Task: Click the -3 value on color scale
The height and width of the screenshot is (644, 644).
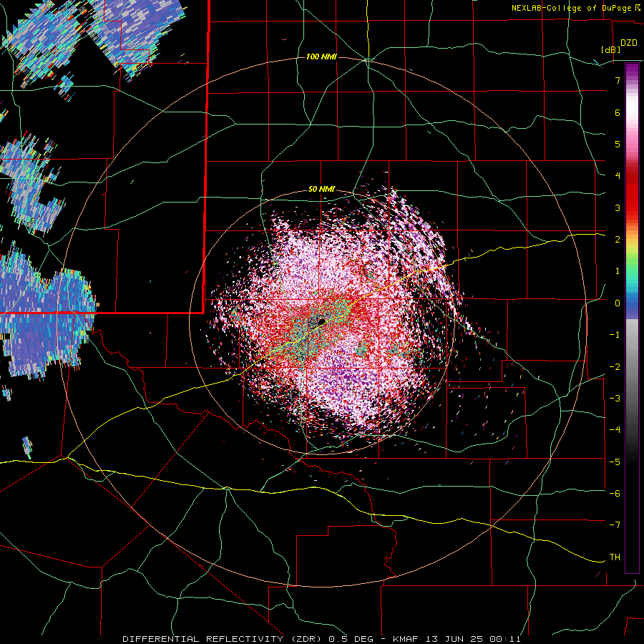Action: click(615, 399)
